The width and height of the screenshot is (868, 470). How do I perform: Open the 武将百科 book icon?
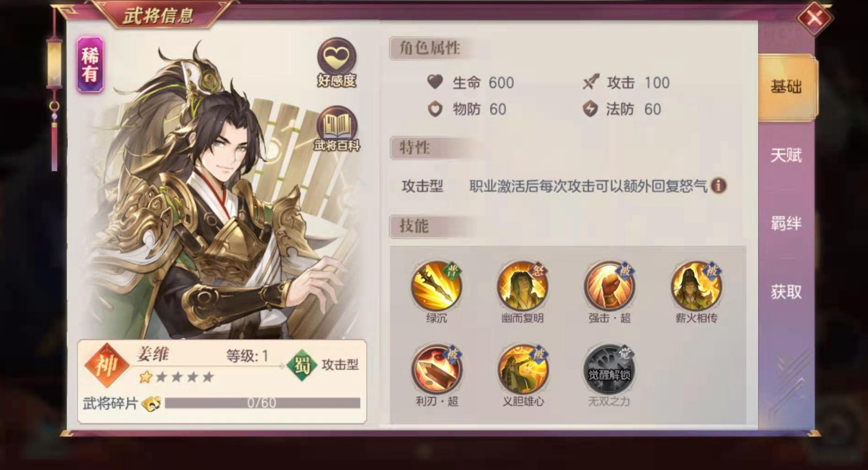(x=337, y=128)
